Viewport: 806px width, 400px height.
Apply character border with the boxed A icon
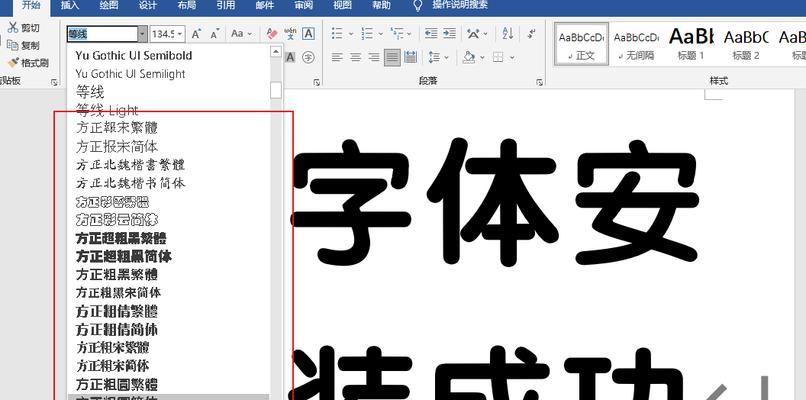(308, 34)
